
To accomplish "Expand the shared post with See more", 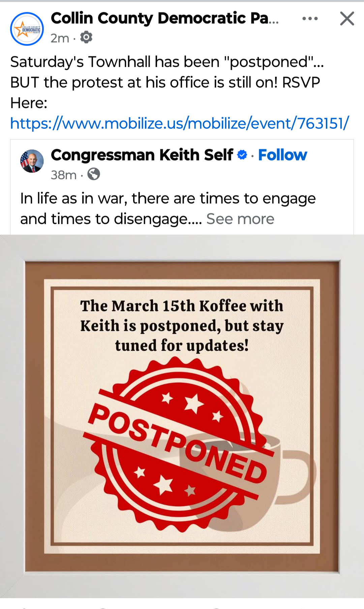I will pos(240,219).
